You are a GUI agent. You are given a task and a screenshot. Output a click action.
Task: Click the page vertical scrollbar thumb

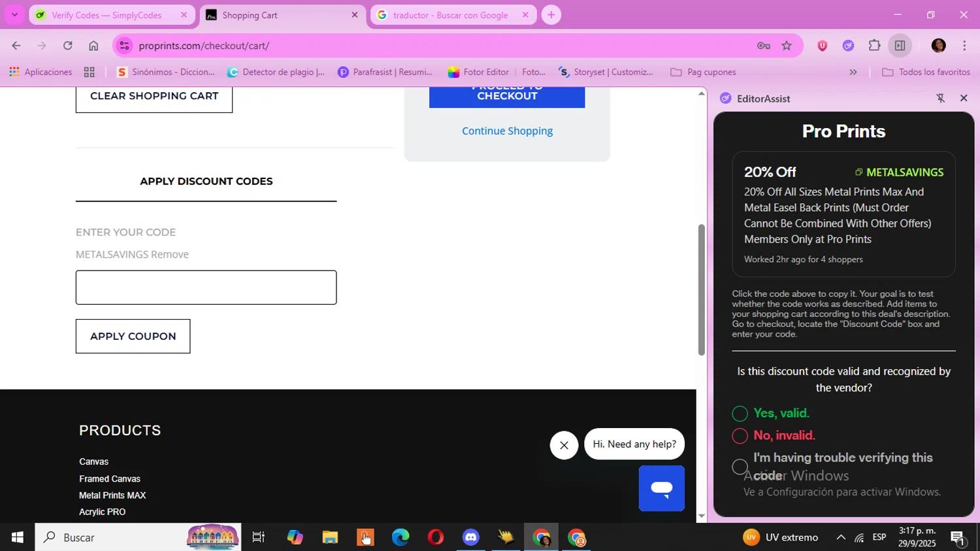click(x=702, y=290)
